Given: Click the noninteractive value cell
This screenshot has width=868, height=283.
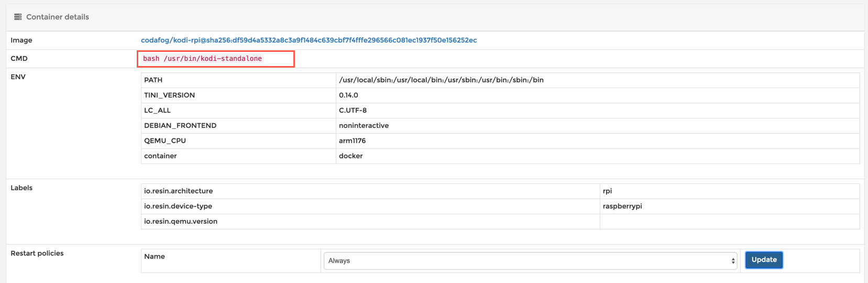Looking at the screenshot, I should point(364,126).
